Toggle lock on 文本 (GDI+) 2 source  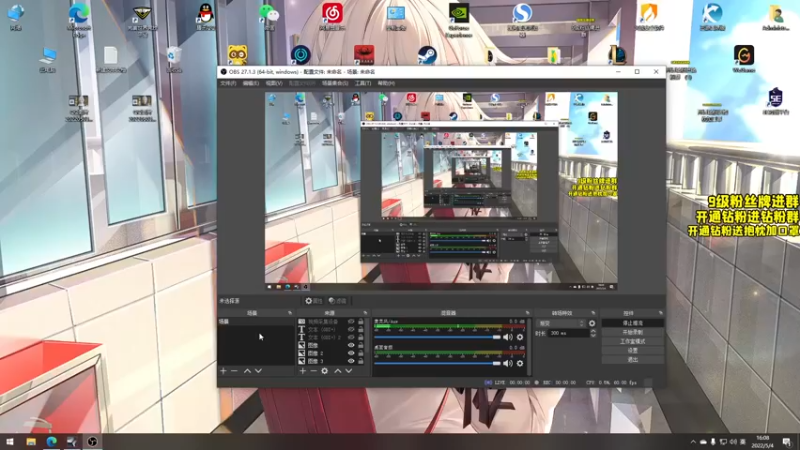[361, 337]
